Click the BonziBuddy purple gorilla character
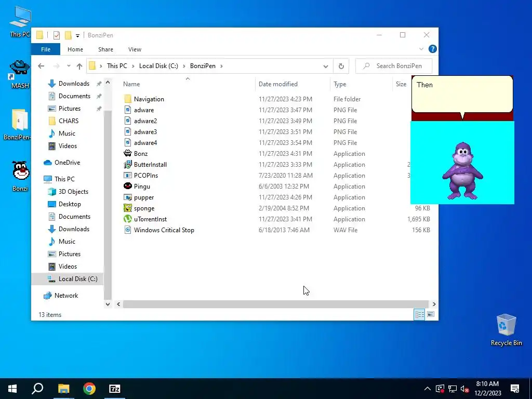Screen dimensions: 532x399 462,170
